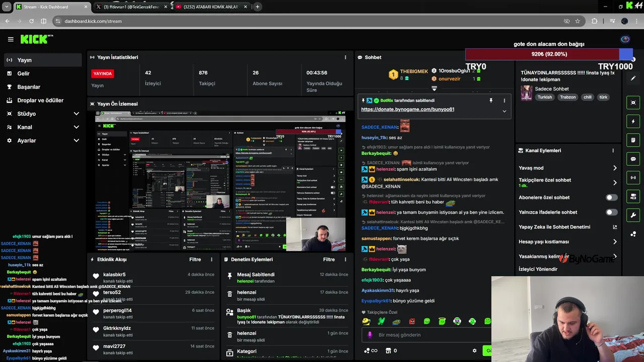Toggle the moderation camera widget icon
644x362 pixels.
point(633,197)
